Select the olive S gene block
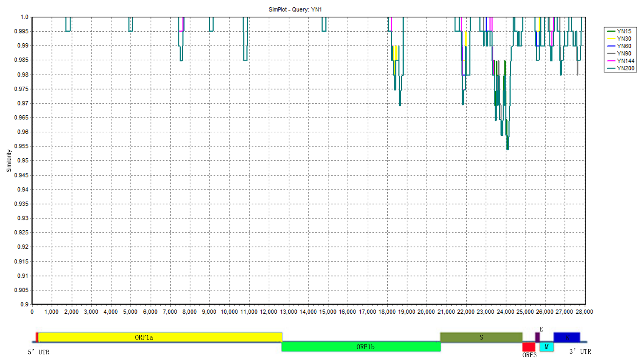The height and width of the screenshot is (363, 644). pos(481,337)
